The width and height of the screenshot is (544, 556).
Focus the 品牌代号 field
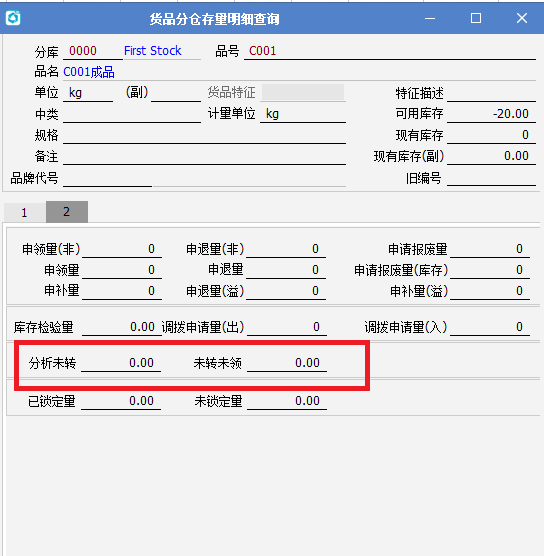click(107, 178)
